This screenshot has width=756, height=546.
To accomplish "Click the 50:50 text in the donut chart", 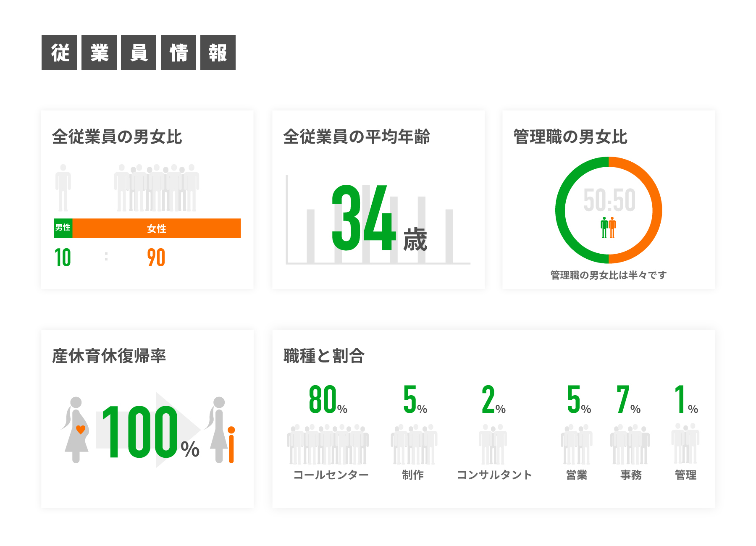I will (609, 200).
